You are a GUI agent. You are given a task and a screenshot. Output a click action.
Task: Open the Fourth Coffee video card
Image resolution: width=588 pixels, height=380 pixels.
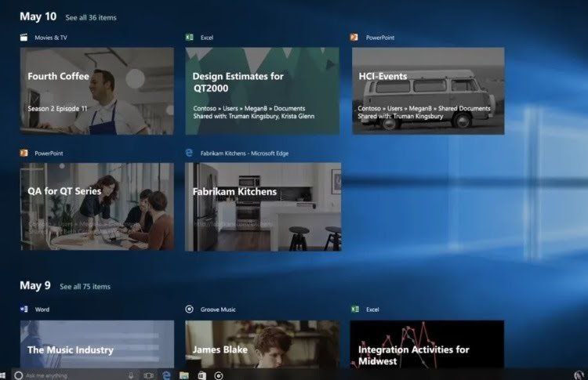click(x=96, y=91)
